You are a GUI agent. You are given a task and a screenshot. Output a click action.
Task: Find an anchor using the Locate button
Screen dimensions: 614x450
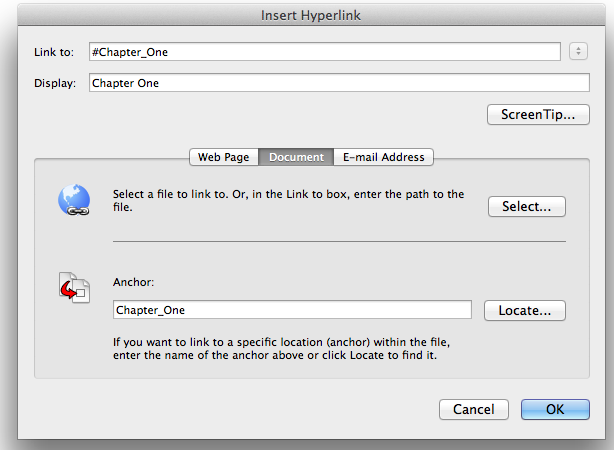pos(525,311)
